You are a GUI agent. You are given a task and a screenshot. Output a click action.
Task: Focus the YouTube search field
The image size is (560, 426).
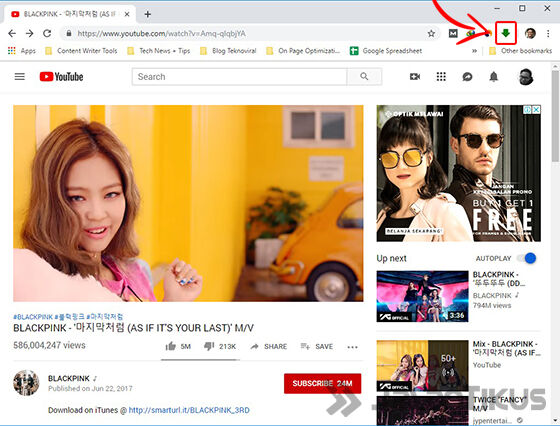coord(239,76)
